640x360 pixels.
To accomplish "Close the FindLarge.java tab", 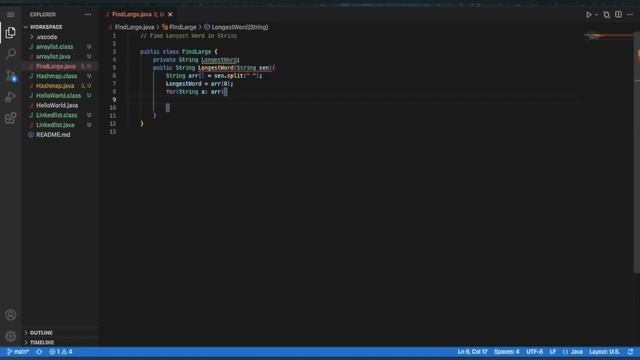I will click(170, 14).
